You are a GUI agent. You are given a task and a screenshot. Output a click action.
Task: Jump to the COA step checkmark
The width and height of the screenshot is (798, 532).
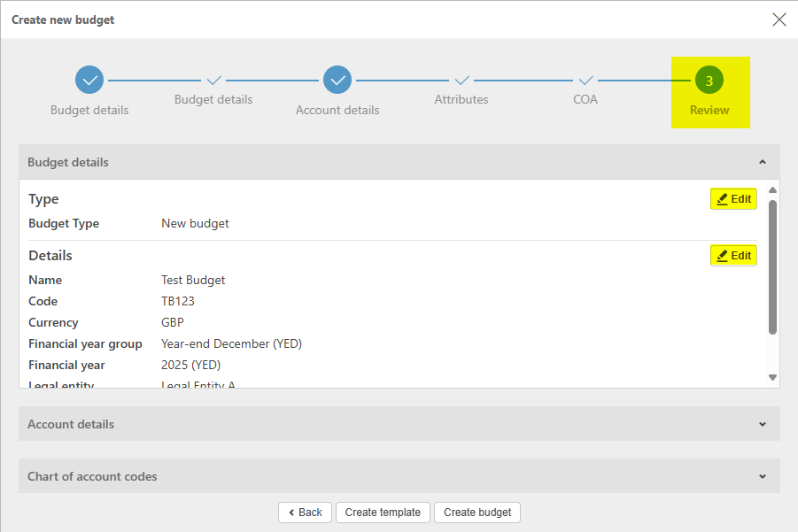[585, 81]
